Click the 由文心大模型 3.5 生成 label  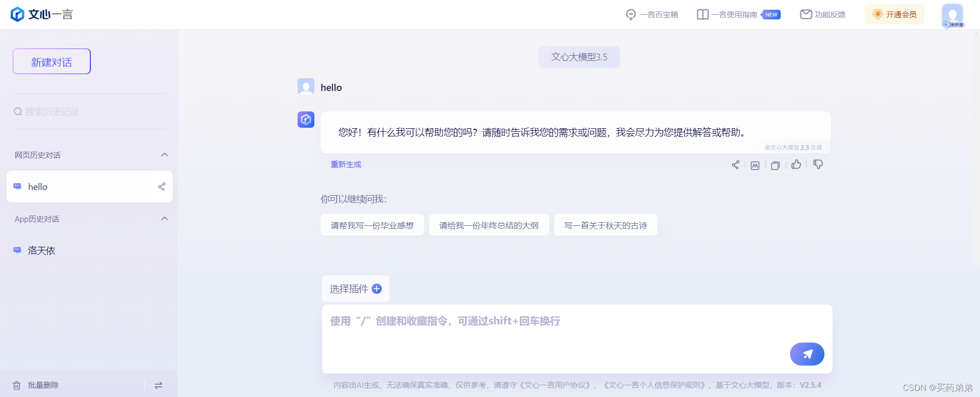coord(793,147)
